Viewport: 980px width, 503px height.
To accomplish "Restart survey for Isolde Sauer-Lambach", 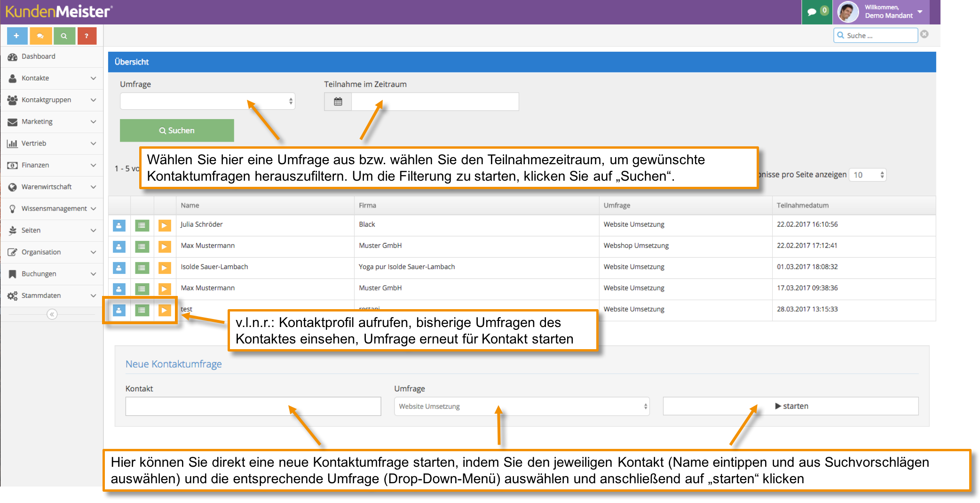I will pos(165,268).
